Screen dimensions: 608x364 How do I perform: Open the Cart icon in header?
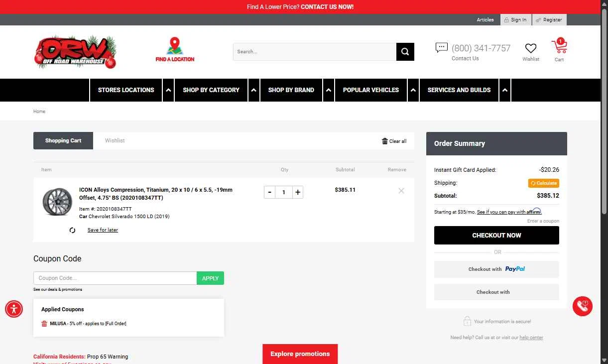[559, 46]
